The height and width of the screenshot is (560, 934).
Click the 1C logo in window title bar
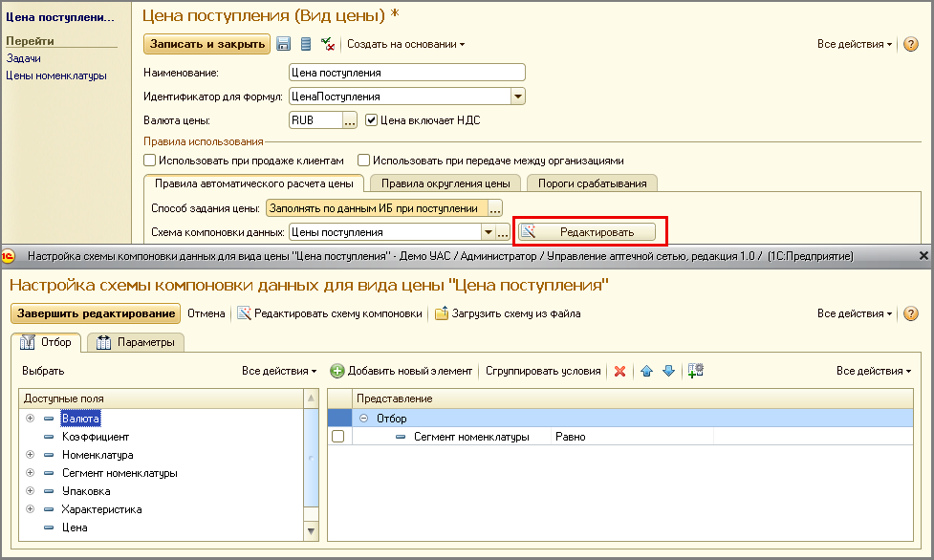(x=8, y=256)
